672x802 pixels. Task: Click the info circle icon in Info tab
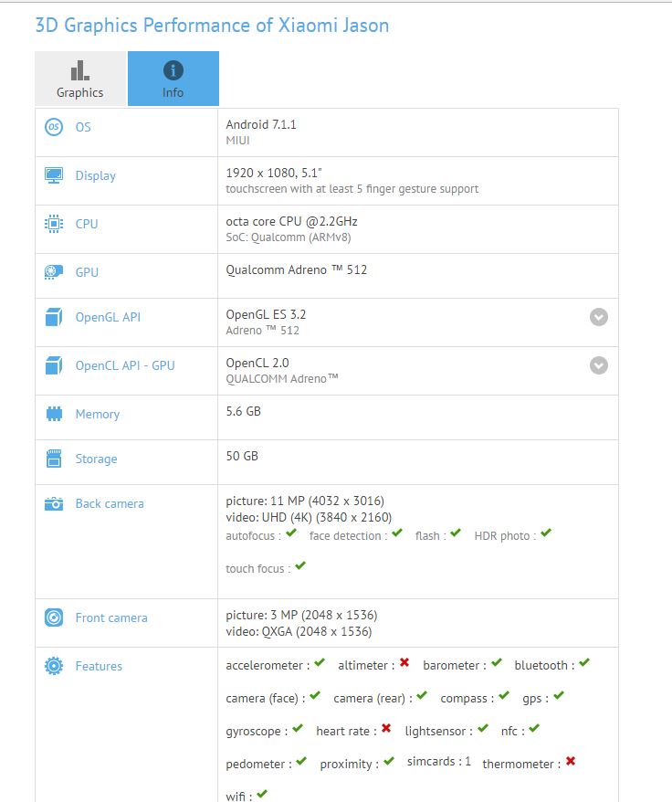[x=173, y=70]
